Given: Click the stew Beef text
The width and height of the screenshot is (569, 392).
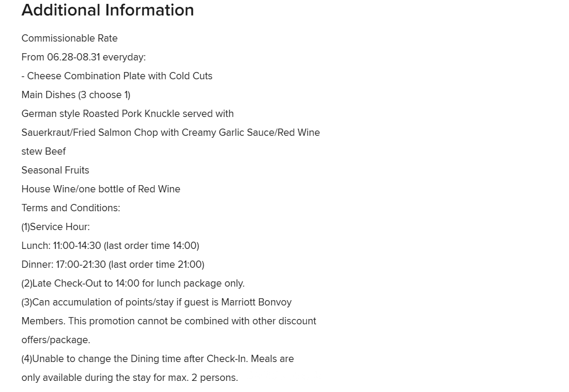Looking at the screenshot, I should 44,151.
